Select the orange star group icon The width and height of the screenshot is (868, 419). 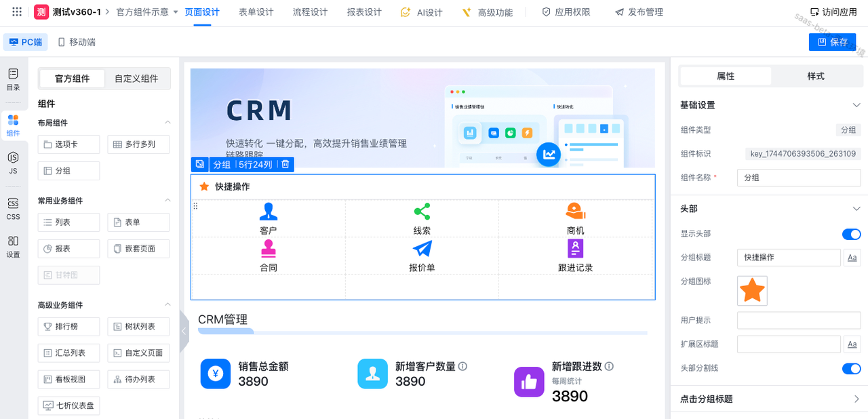(x=752, y=291)
